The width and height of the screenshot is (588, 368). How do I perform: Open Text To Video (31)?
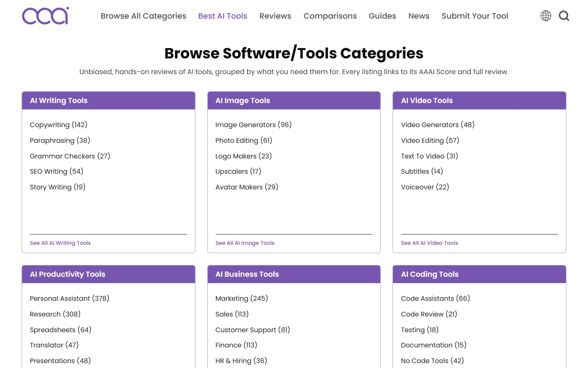point(429,156)
